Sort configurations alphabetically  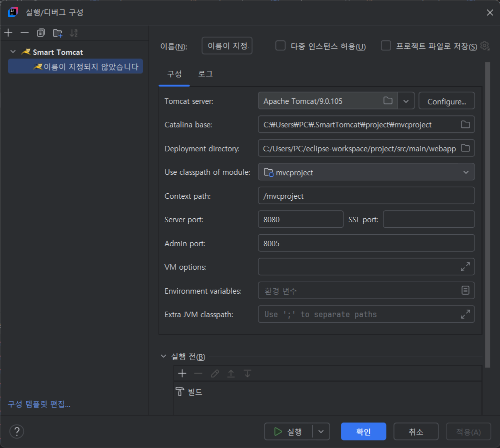73,33
